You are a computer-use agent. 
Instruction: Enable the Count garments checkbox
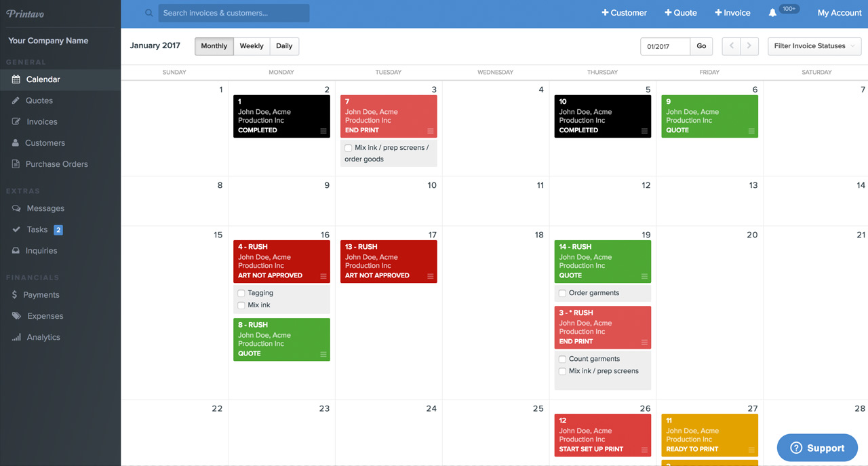point(562,359)
